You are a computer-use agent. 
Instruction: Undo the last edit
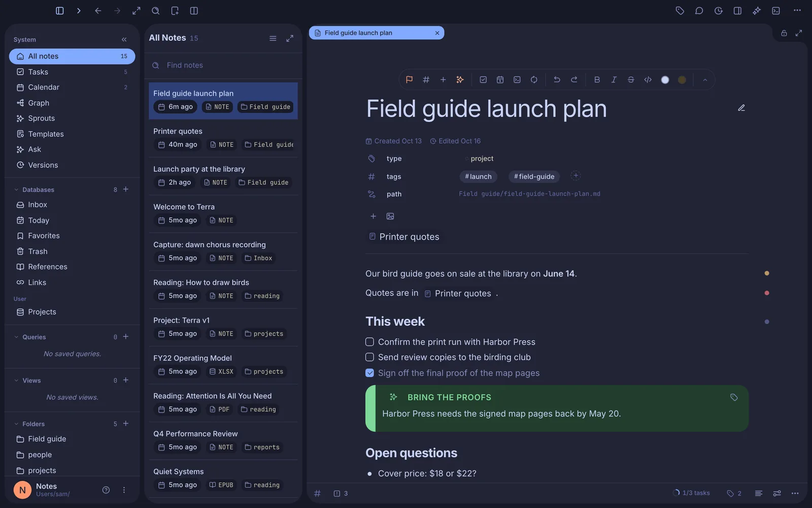tap(557, 80)
